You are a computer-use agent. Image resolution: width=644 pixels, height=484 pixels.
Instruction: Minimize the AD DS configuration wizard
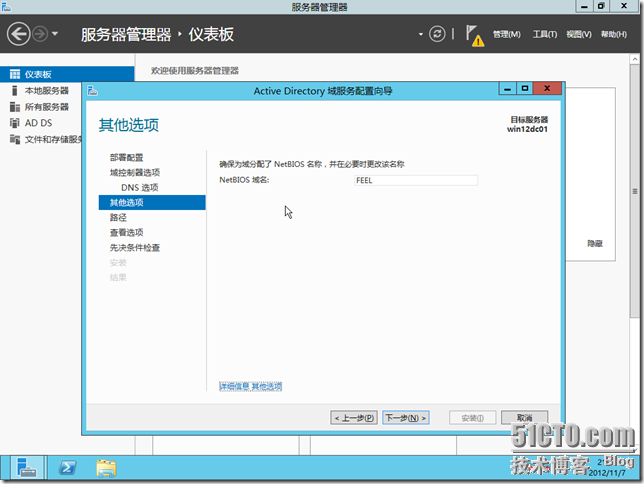(x=508, y=89)
